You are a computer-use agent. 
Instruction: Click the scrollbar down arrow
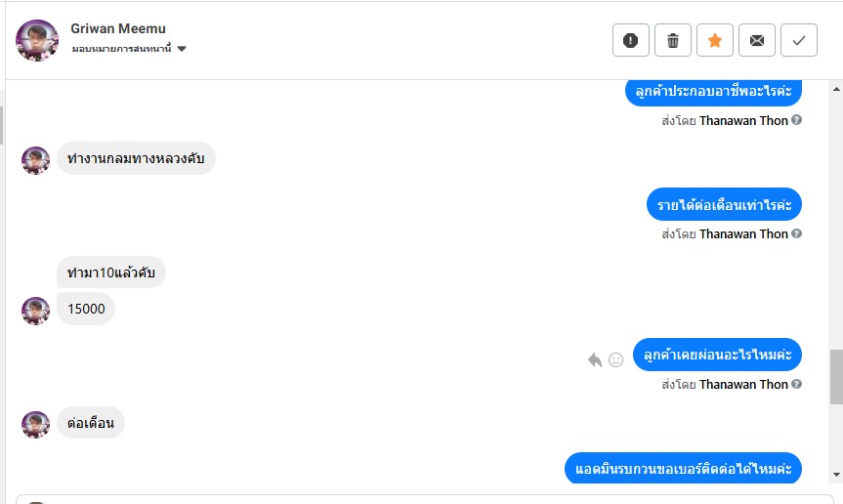click(836, 474)
